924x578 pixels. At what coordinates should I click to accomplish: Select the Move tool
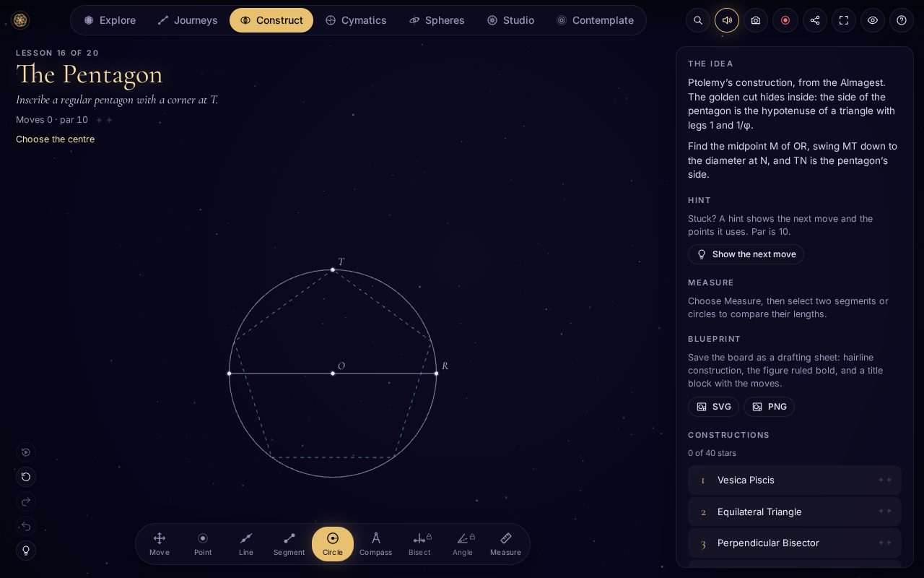160,544
